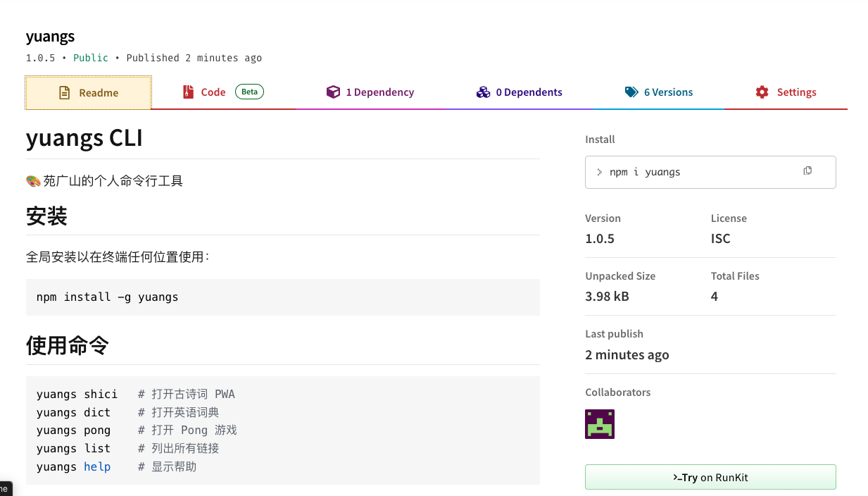Click the Beta badge next to Code

pyautogui.click(x=249, y=92)
